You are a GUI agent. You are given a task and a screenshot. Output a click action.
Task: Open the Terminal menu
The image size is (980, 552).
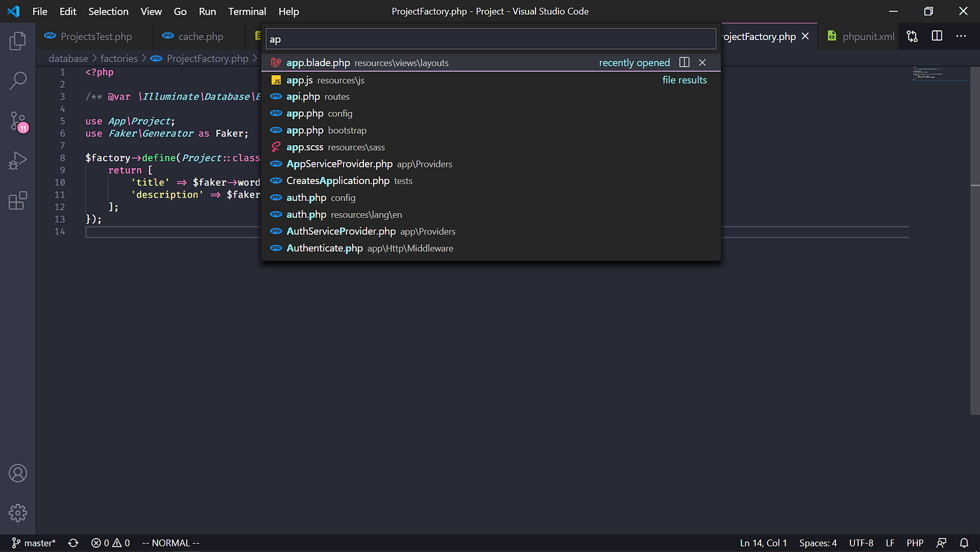247,11
